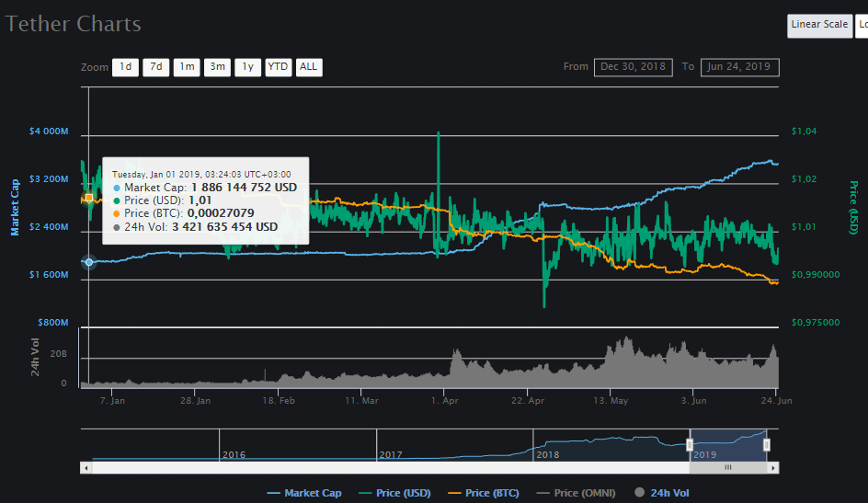The width and height of the screenshot is (868, 503).
Task: Click the navigator scrollbar thumb
Action: coord(727,467)
